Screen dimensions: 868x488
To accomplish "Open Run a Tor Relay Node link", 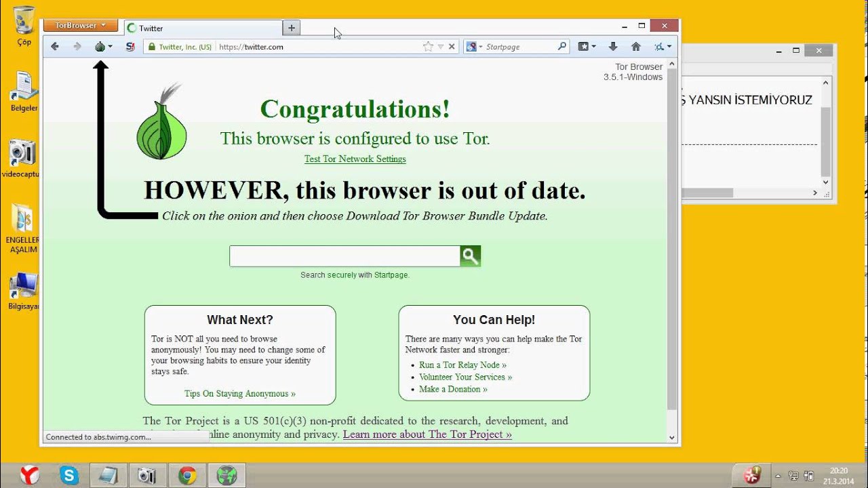I will [462, 365].
